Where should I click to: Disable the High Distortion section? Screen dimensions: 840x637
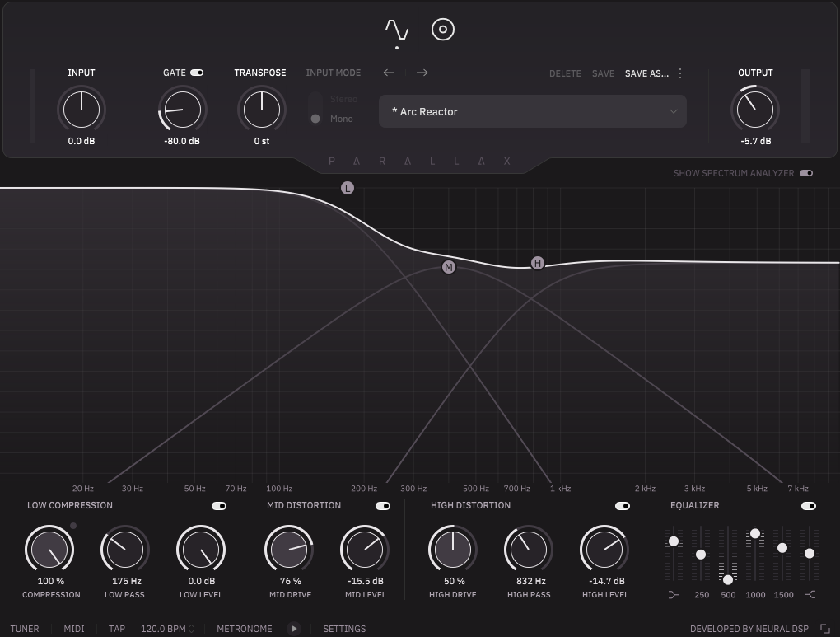point(623,506)
